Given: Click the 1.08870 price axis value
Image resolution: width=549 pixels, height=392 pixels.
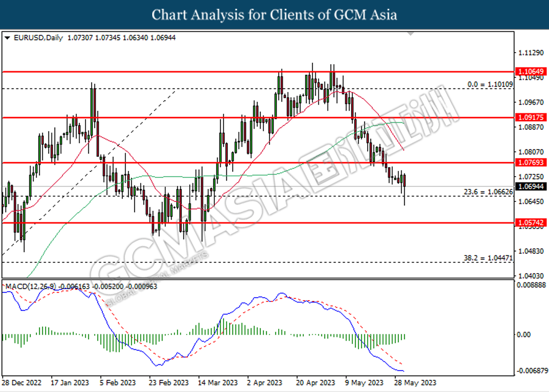Looking at the screenshot, I should pyautogui.click(x=531, y=127).
